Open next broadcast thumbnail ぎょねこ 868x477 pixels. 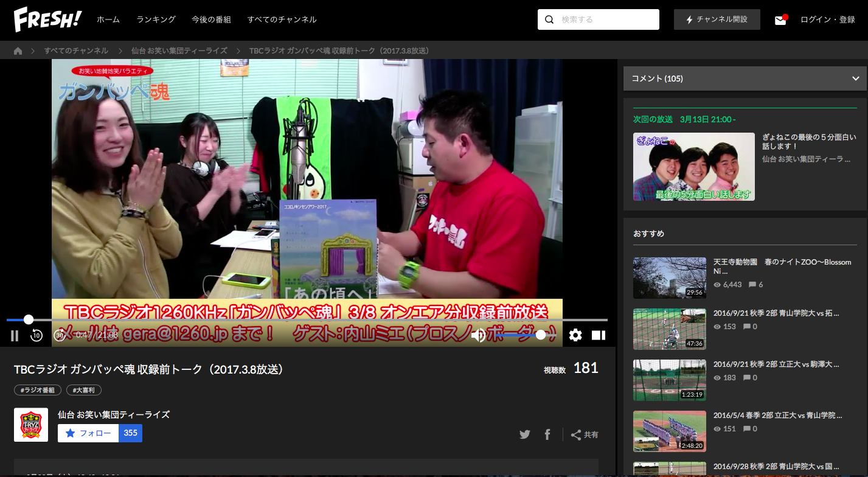click(694, 167)
